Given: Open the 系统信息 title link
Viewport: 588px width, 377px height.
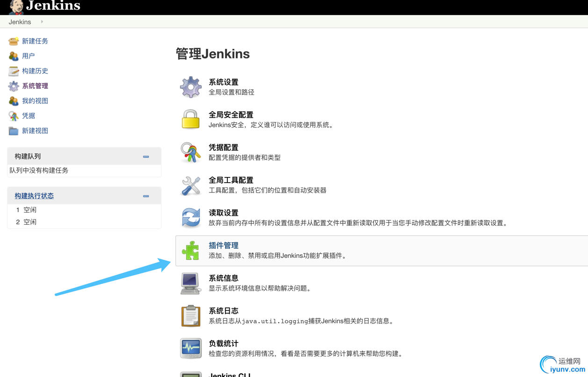Looking at the screenshot, I should point(224,278).
